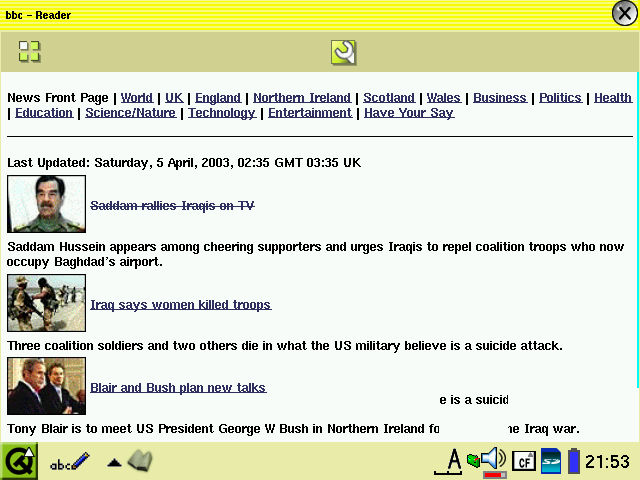
Task: Open the Scotland section link
Action: click(389, 98)
